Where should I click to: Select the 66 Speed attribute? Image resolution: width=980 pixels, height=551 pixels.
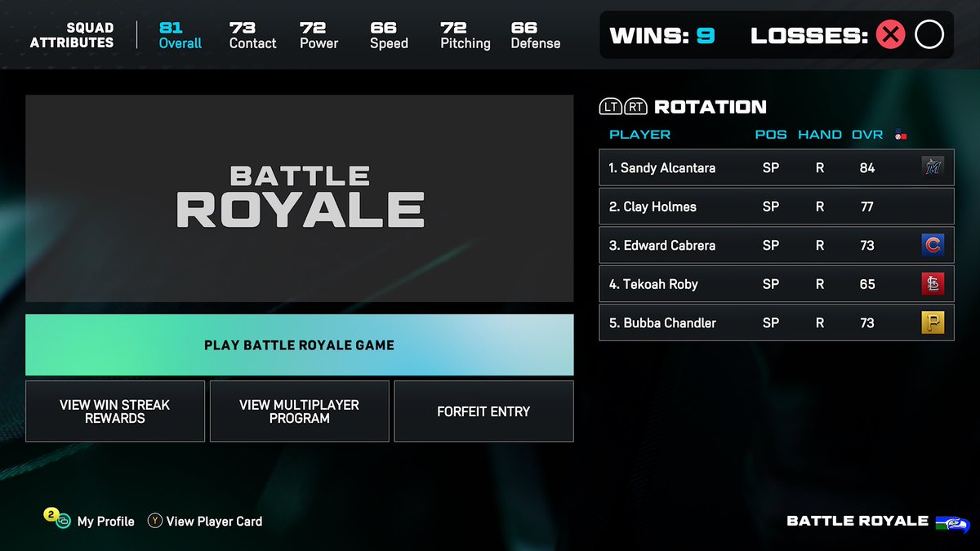(x=389, y=35)
